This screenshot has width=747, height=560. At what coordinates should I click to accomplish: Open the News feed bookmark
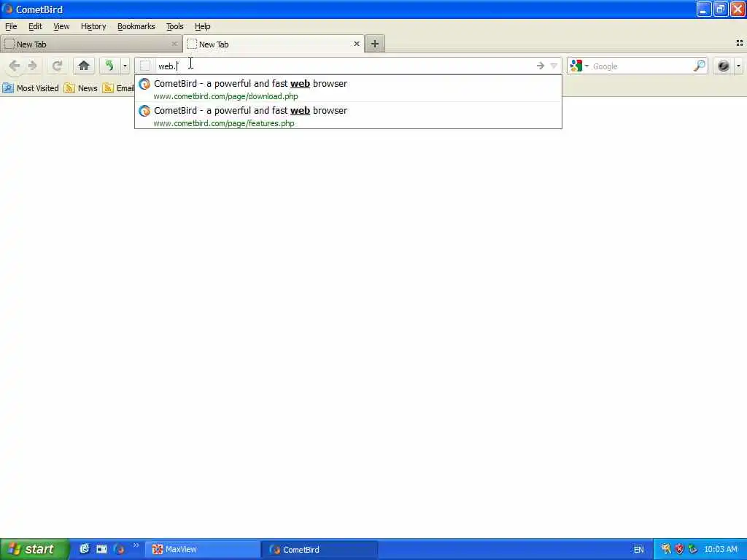[x=80, y=88]
